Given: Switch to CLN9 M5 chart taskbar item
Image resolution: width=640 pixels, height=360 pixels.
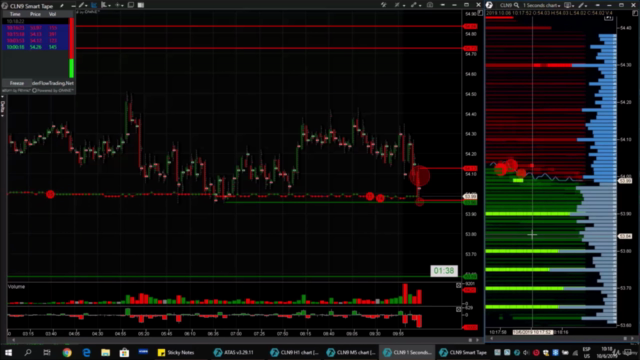Looking at the screenshot, I should pyautogui.click(x=351, y=352).
